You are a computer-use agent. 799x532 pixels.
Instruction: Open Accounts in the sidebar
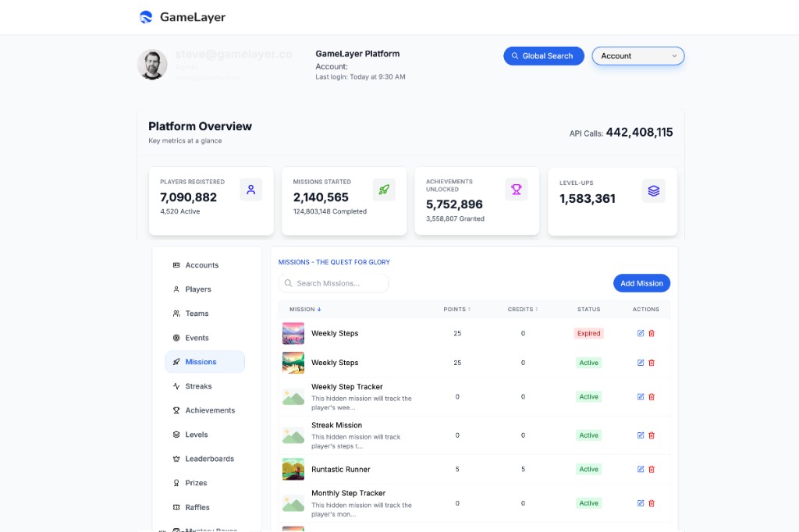coord(205,265)
